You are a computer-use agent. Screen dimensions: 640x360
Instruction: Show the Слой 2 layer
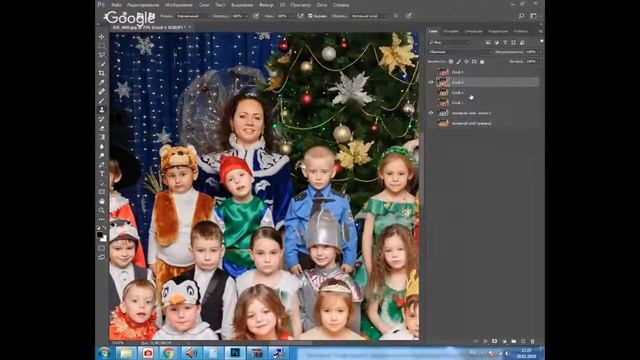pyautogui.click(x=431, y=92)
